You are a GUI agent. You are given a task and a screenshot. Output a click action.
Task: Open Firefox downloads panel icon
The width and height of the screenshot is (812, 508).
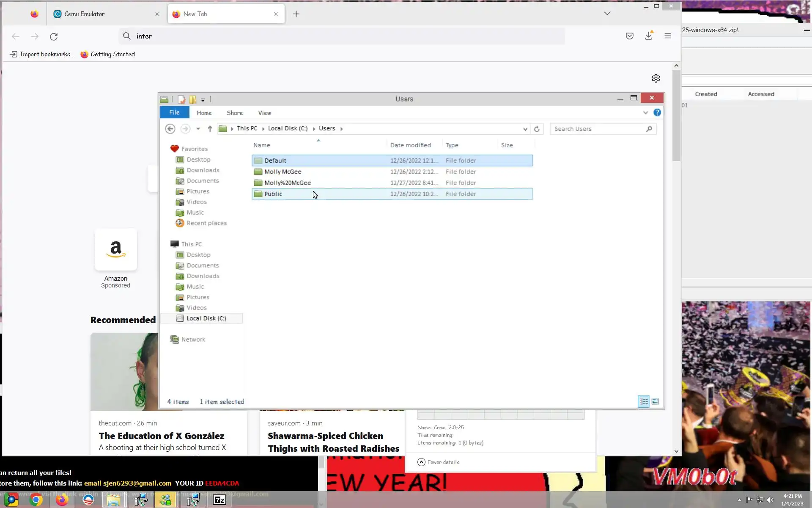[x=648, y=36]
